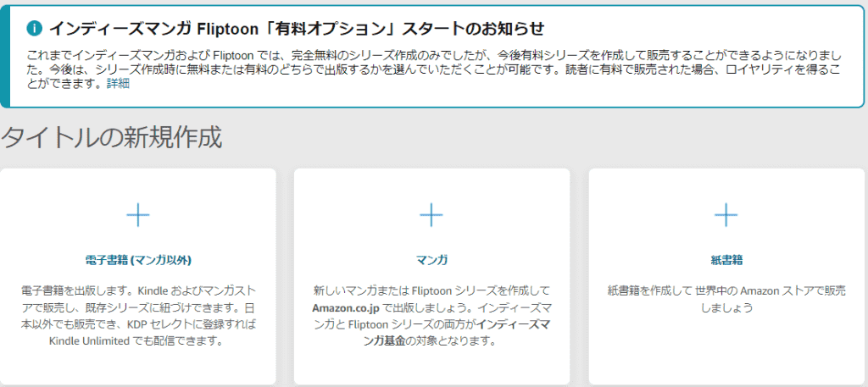
Task: Click the notice headline about Fliptoon 有料オプション
Action: point(297,28)
